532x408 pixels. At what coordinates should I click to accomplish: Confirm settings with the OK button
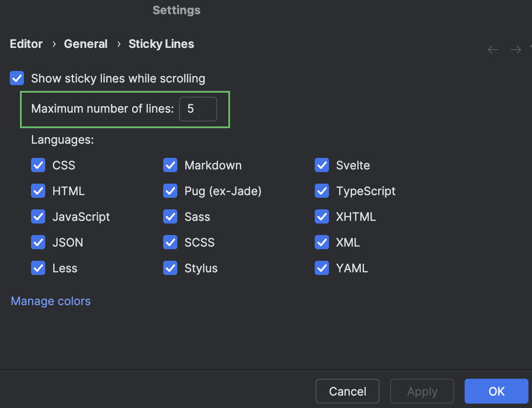(x=496, y=391)
